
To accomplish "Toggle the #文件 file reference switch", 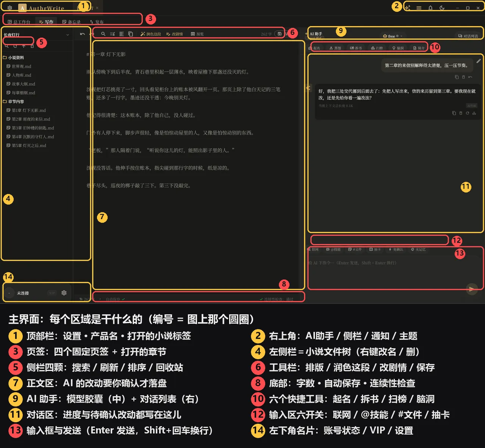I will (x=355, y=249).
